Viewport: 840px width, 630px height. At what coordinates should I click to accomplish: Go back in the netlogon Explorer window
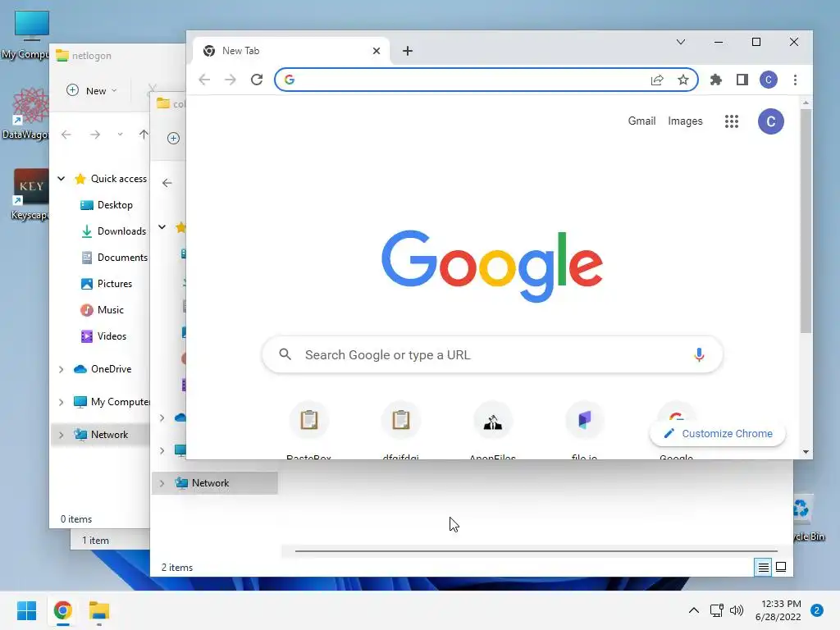click(x=66, y=135)
